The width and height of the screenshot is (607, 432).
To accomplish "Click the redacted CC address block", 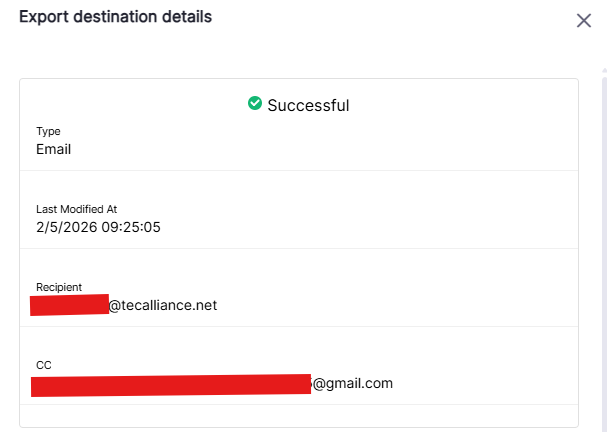I will (171, 384).
